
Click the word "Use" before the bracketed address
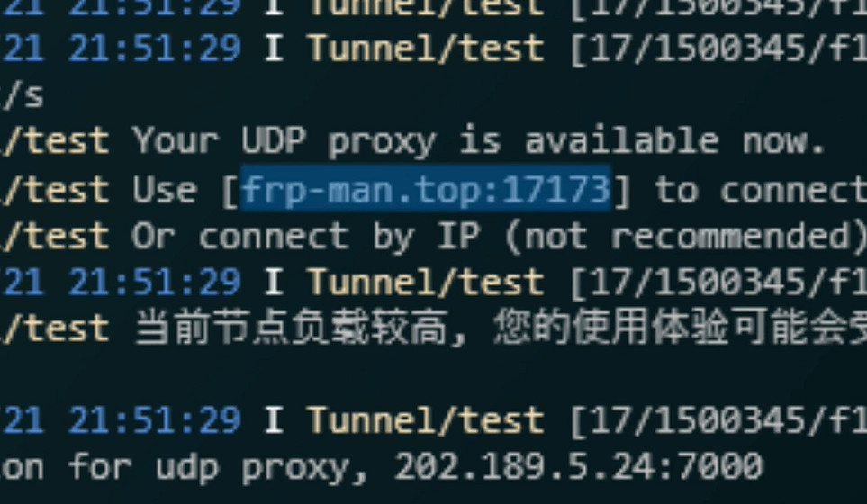(x=164, y=191)
